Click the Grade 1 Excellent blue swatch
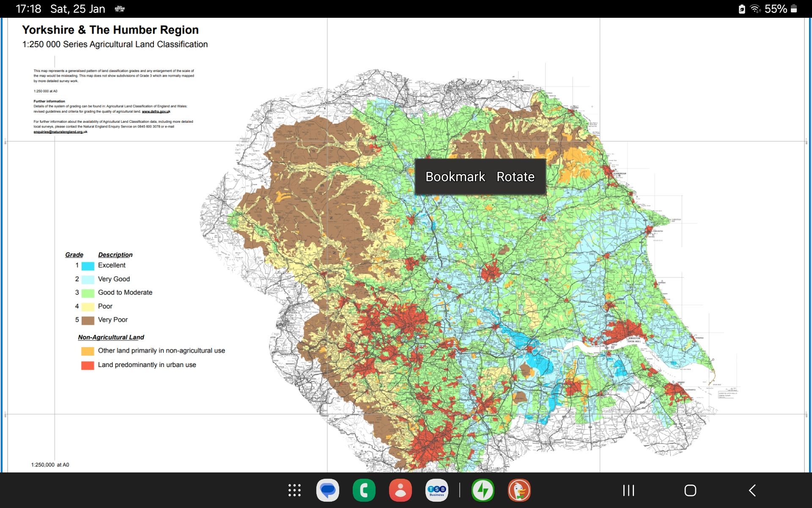 pyautogui.click(x=88, y=266)
